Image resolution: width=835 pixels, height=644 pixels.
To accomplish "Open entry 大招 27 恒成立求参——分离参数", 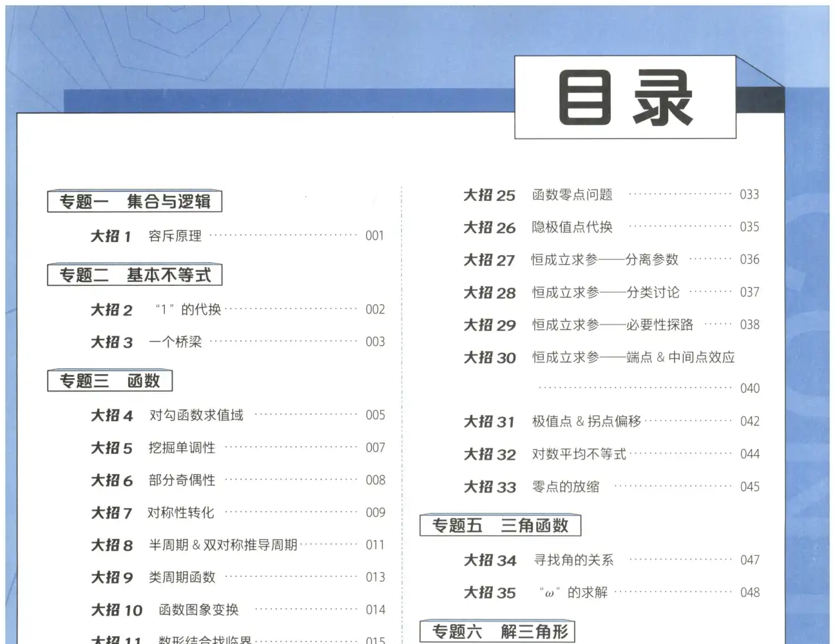I will pyautogui.click(x=611, y=260).
